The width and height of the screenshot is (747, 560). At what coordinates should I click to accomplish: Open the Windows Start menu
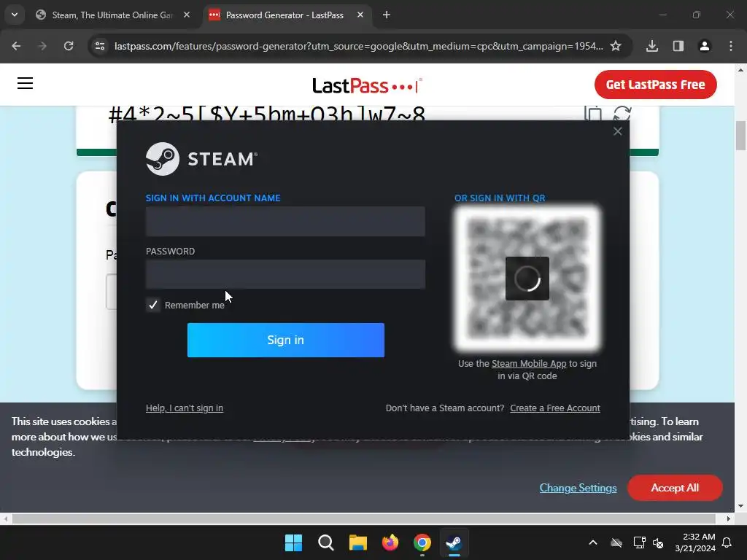point(293,542)
